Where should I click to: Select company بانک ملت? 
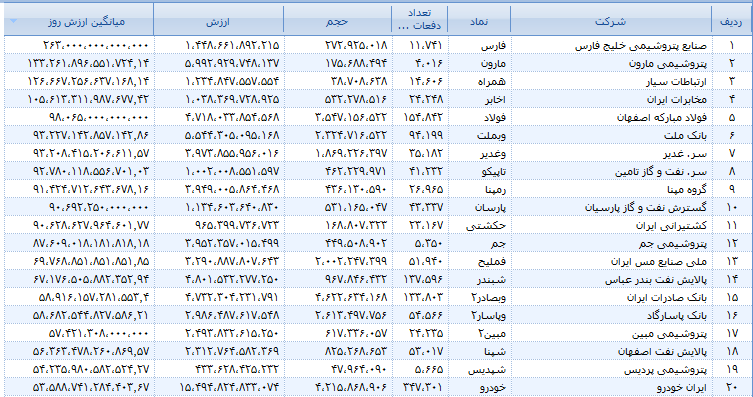pyautogui.click(x=686, y=135)
